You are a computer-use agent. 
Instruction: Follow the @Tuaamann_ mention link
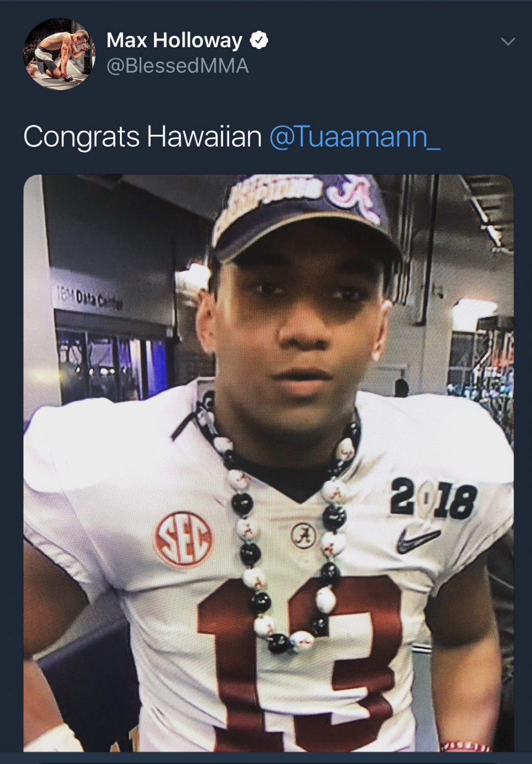pos(354,137)
